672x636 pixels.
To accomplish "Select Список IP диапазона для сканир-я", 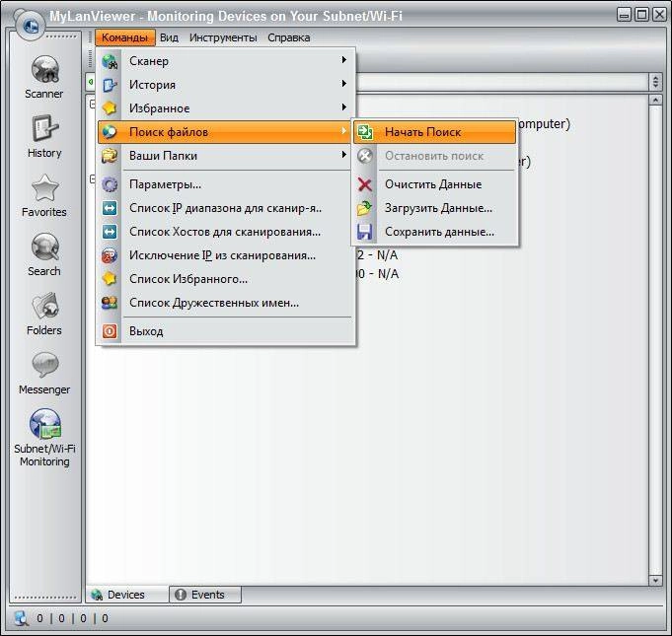I will point(226,208).
